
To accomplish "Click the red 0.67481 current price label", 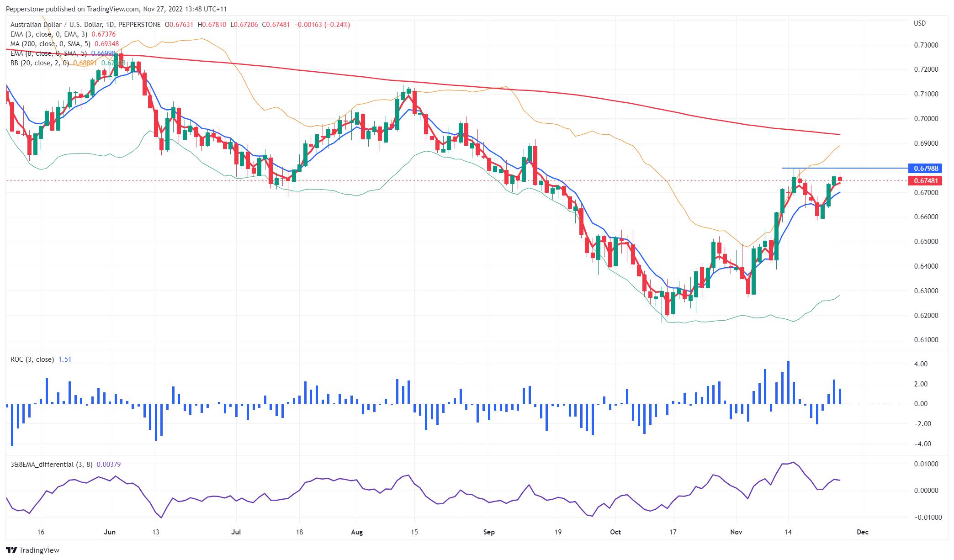I will [x=926, y=181].
